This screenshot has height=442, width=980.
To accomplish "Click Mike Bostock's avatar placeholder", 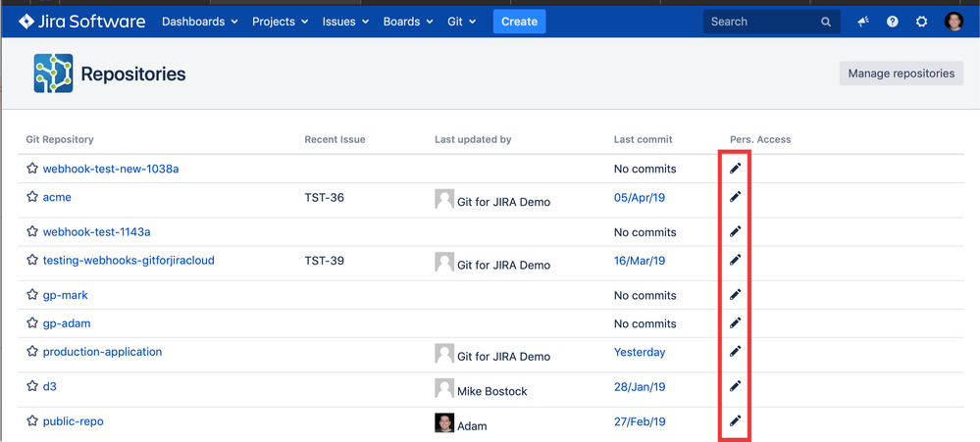I will click(x=443, y=388).
